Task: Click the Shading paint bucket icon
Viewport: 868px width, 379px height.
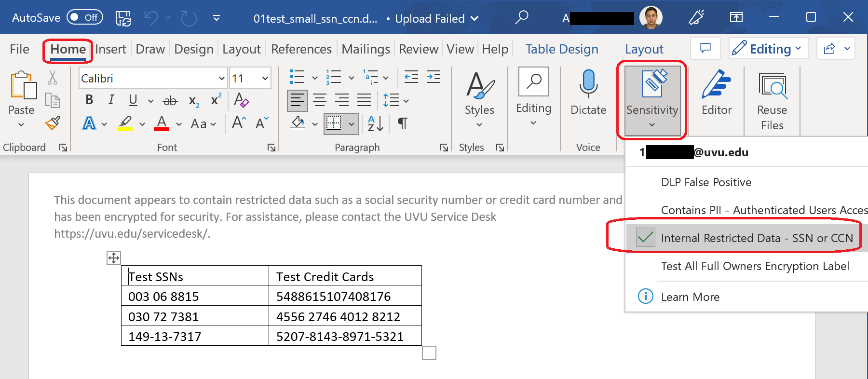Action: [x=298, y=123]
